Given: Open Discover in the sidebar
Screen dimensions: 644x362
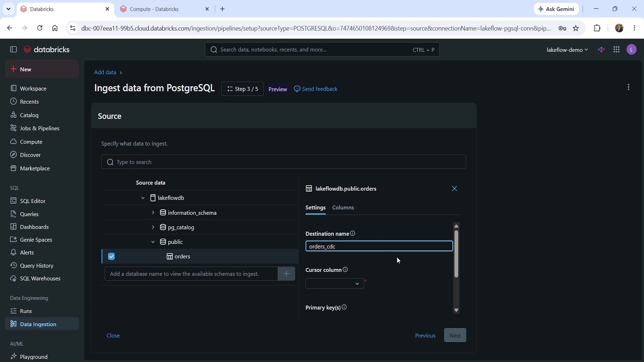Looking at the screenshot, I should click(x=42, y=155).
